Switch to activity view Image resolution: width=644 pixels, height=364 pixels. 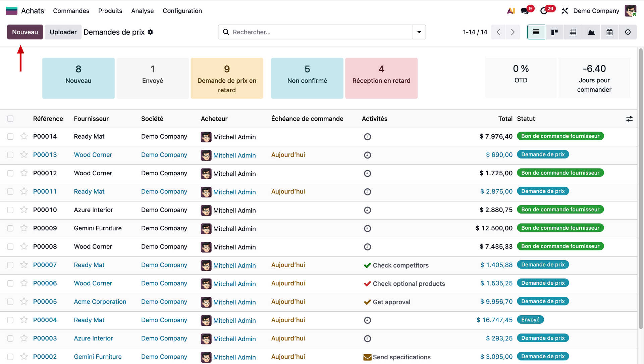(628, 32)
